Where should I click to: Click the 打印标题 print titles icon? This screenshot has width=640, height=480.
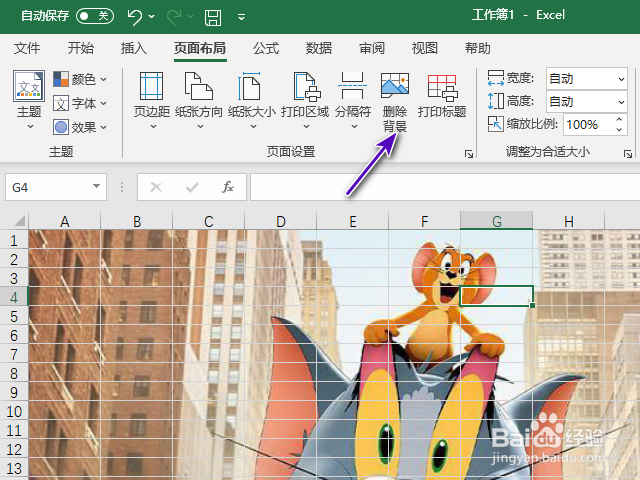pyautogui.click(x=442, y=87)
